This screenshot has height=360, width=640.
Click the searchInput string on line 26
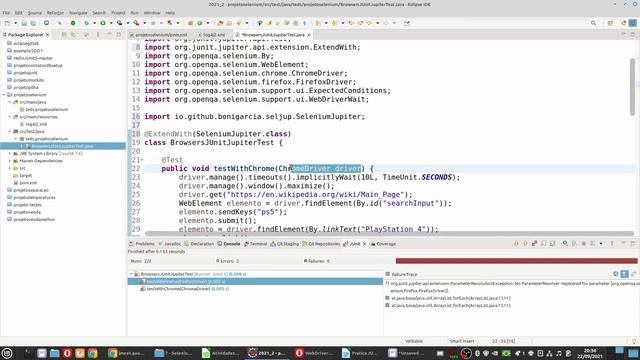tap(412, 203)
